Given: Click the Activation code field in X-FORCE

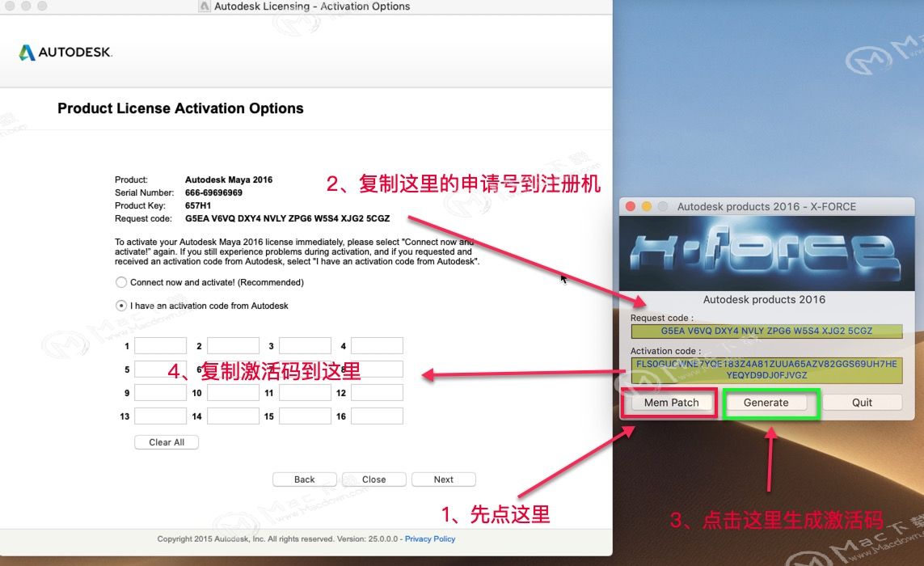Looking at the screenshot, I should point(766,370).
